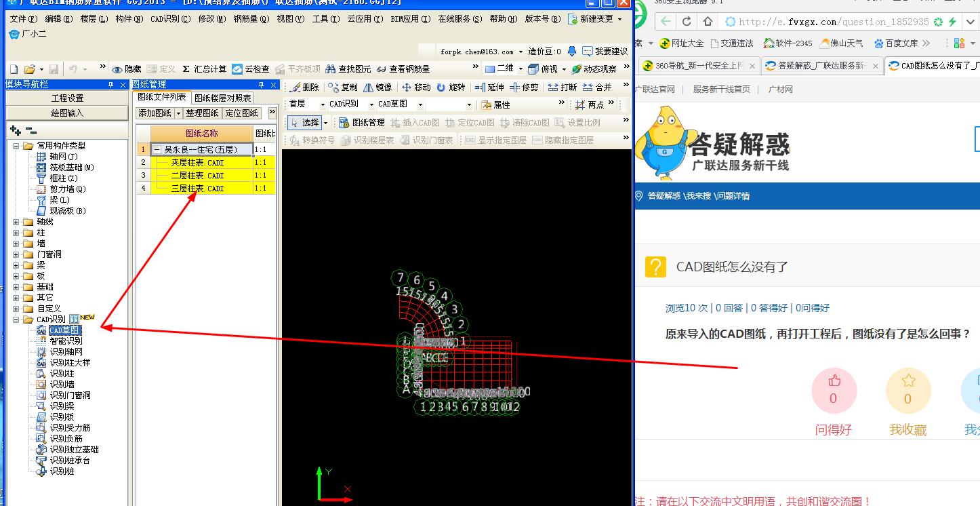980x506 pixels.
Task: Select the 旋转 rotate tool
Action: click(451, 87)
